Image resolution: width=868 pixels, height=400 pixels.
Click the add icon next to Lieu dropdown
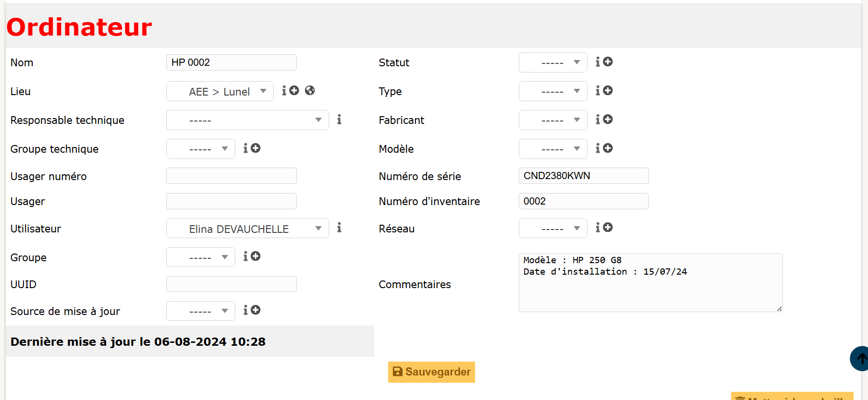point(294,90)
